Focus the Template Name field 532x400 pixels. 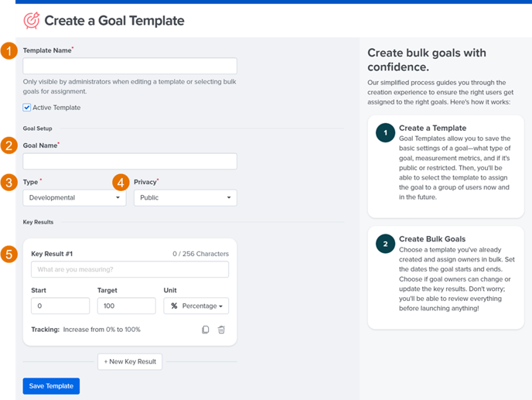click(130, 66)
